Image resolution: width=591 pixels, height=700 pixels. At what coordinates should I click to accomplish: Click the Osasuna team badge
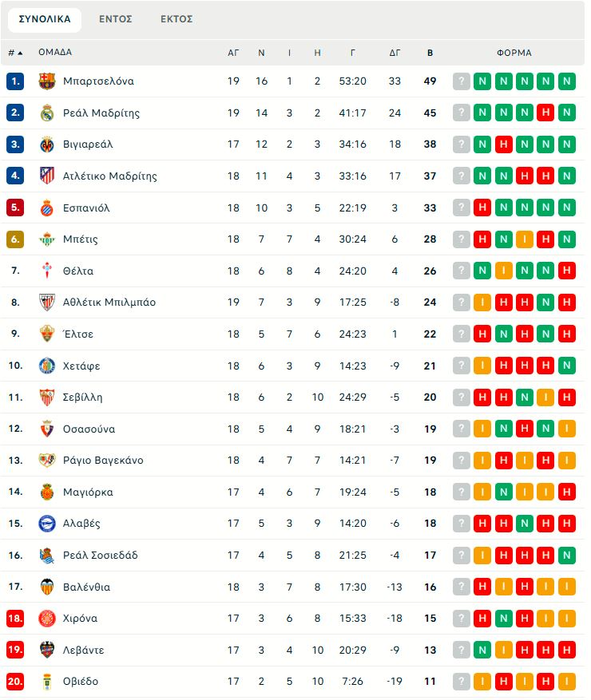pyautogui.click(x=47, y=429)
